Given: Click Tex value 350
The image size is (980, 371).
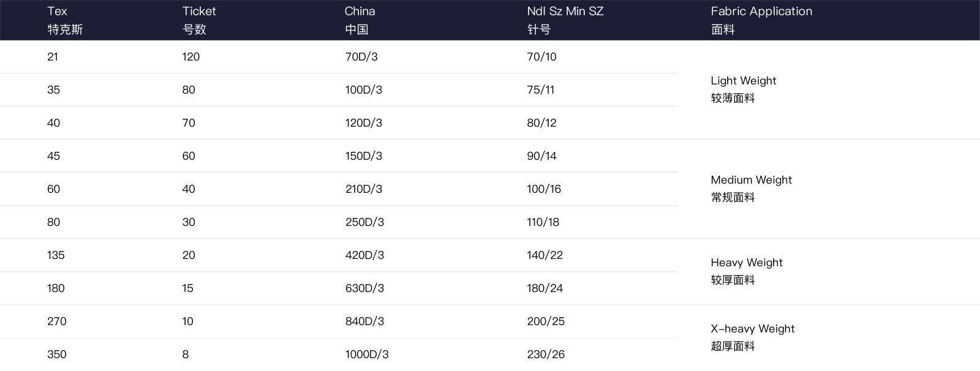Looking at the screenshot, I should click(x=56, y=354).
